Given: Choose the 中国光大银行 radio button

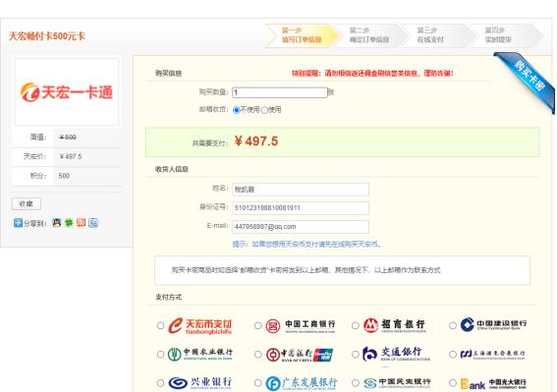Looking at the screenshot, I should 453,383.
